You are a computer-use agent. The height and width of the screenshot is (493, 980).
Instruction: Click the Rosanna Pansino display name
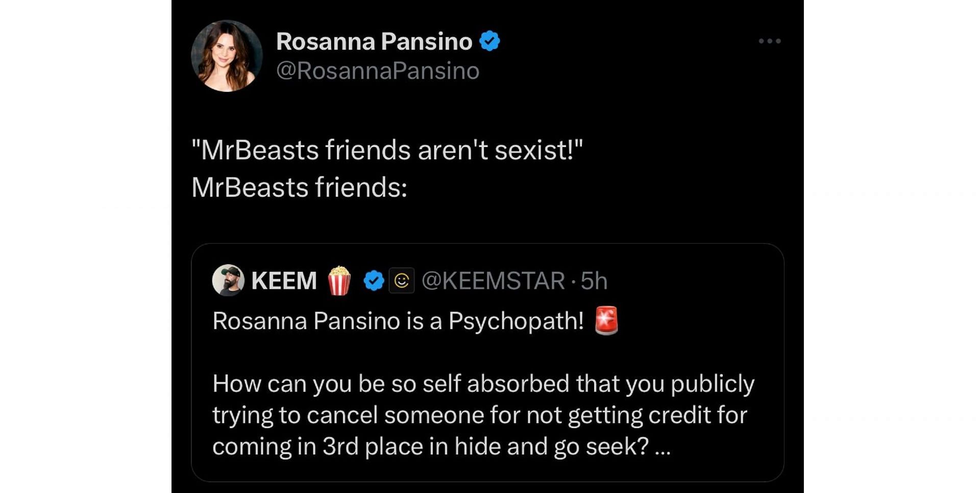coord(374,41)
